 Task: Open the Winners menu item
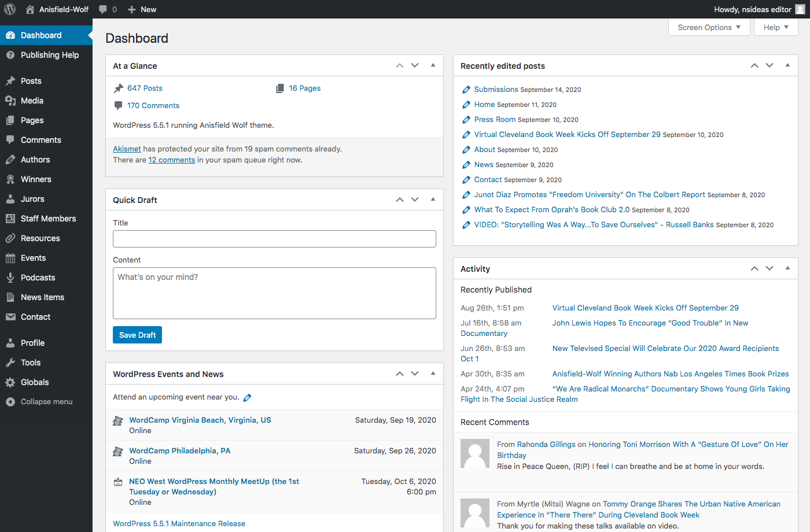pos(46,179)
